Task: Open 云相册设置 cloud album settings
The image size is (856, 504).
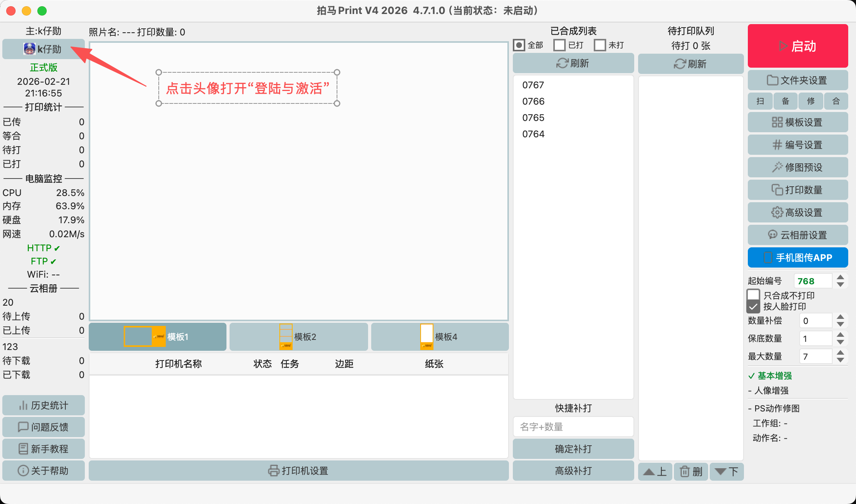Action: pos(798,235)
